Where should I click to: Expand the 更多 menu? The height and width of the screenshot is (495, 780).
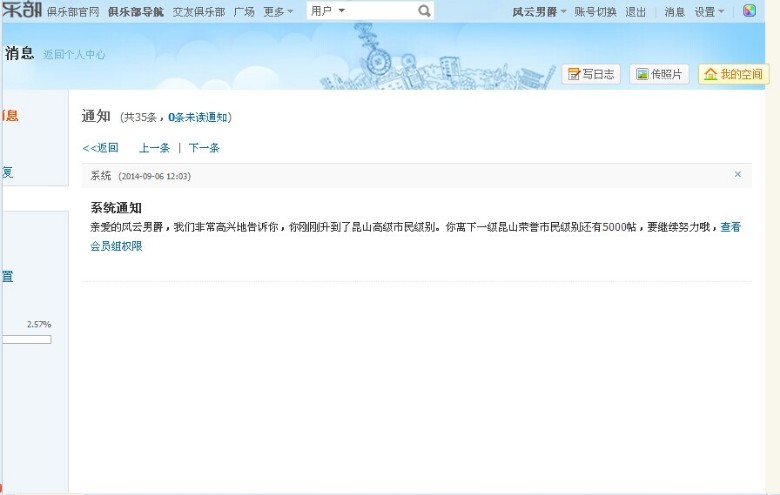click(x=278, y=11)
